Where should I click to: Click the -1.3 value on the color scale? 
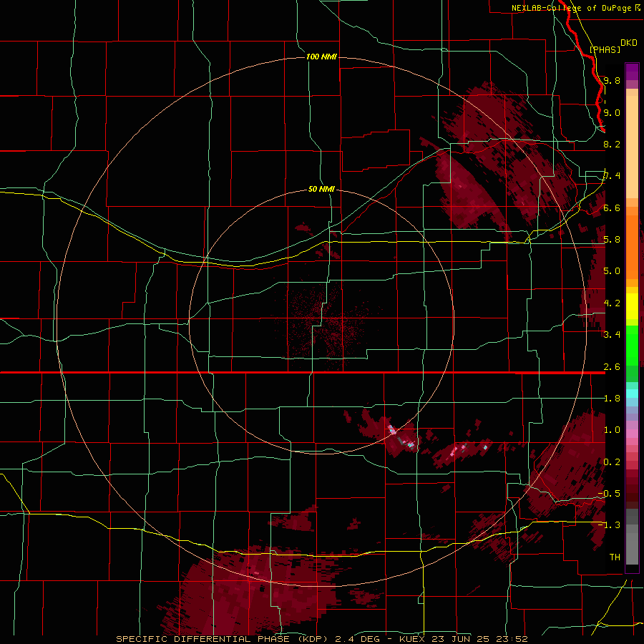pyautogui.click(x=609, y=525)
